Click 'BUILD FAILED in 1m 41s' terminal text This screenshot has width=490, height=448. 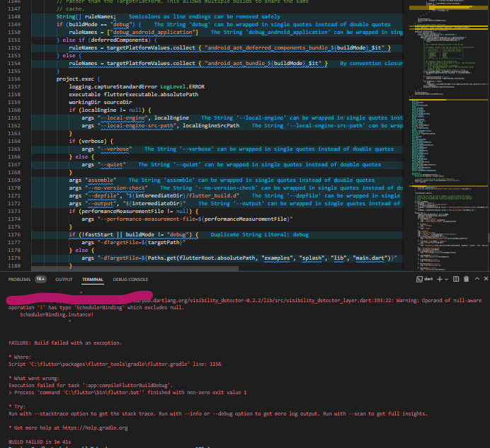40,442
